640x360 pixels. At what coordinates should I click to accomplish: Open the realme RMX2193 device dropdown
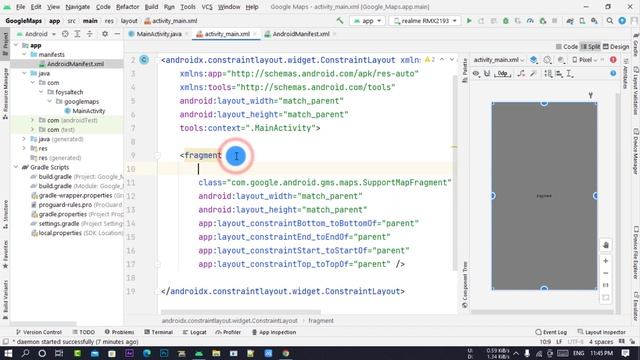tap(424, 20)
